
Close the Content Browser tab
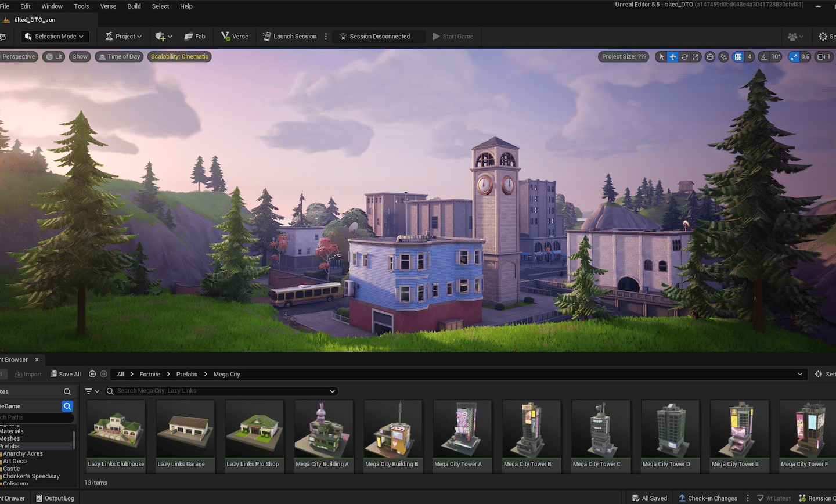pos(37,360)
